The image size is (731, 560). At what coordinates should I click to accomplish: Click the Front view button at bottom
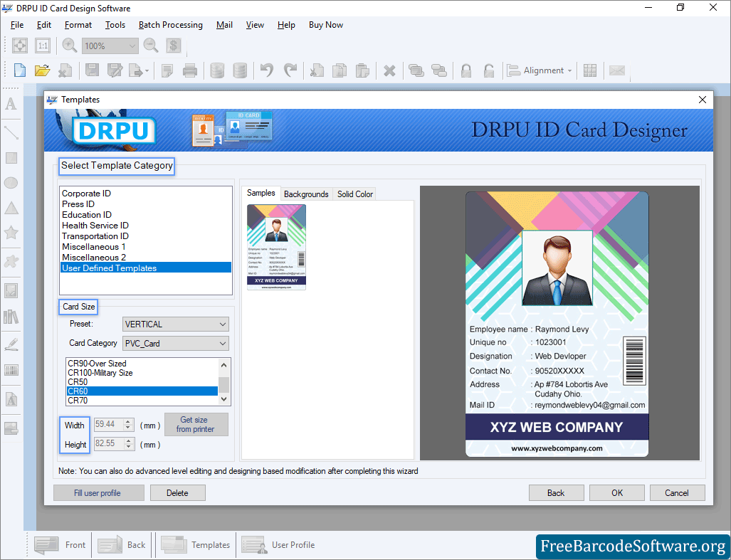(60, 544)
